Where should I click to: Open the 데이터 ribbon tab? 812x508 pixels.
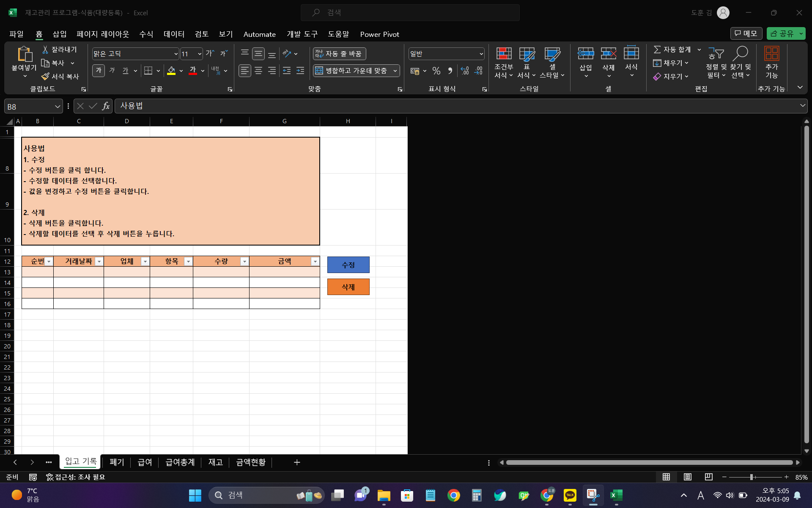pyautogui.click(x=174, y=34)
